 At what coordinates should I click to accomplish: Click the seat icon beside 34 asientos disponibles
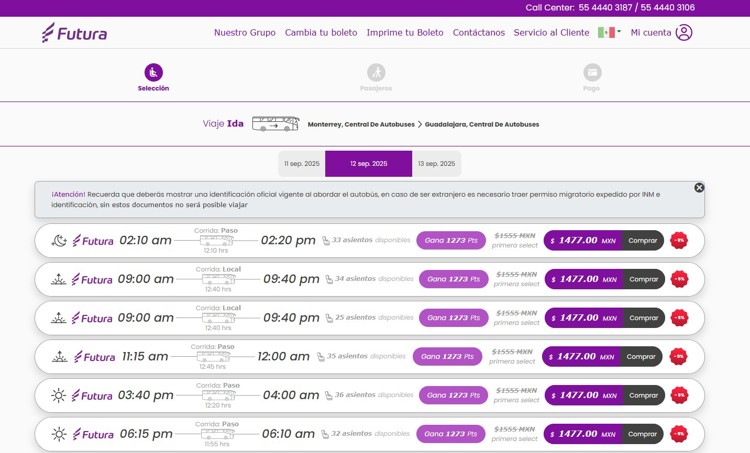pyautogui.click(x=329, y=279)
